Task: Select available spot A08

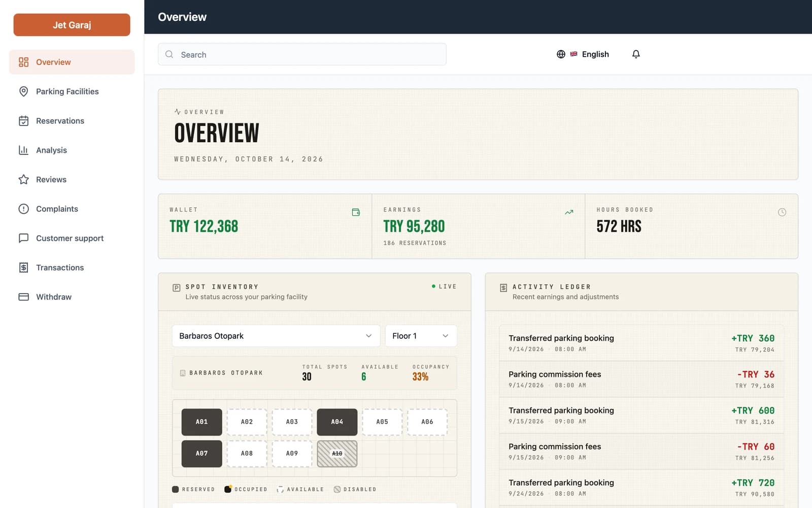Action: pyautogui.click(x=247, y=454)
